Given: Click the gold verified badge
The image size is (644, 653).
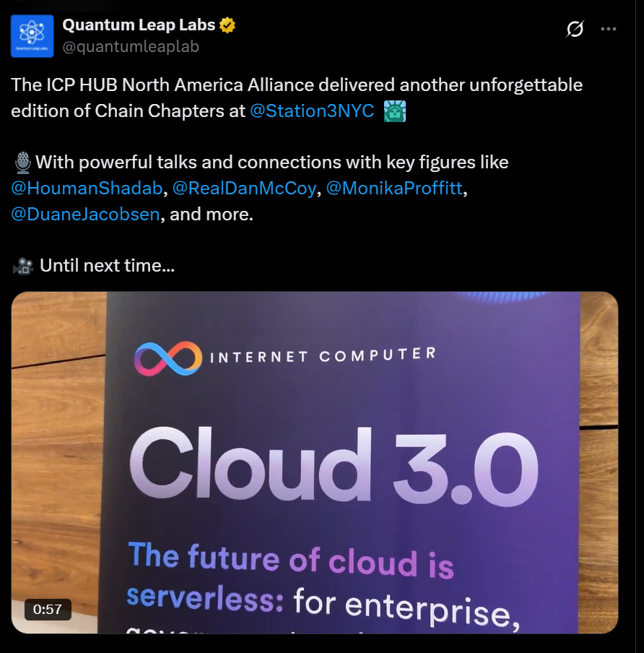Looking at the screenshot, I should tap(227, 25).
